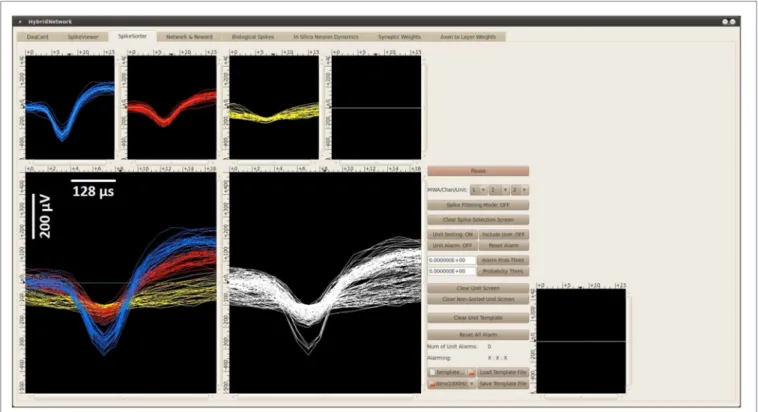Image resolution: width=758 pixels, height=412 pixels.
Task: Click the Save Template File button
Action: point(503,383)
